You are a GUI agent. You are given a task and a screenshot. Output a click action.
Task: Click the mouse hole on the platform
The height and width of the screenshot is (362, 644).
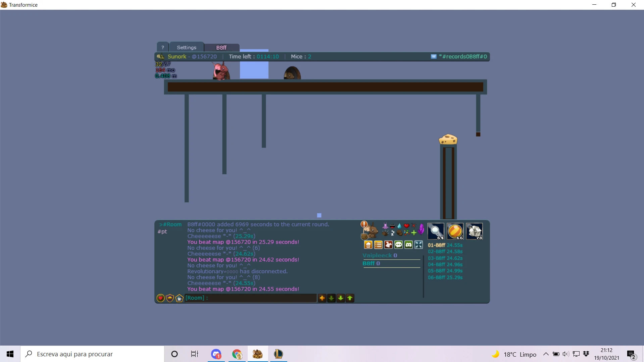(x=292, y=73)
